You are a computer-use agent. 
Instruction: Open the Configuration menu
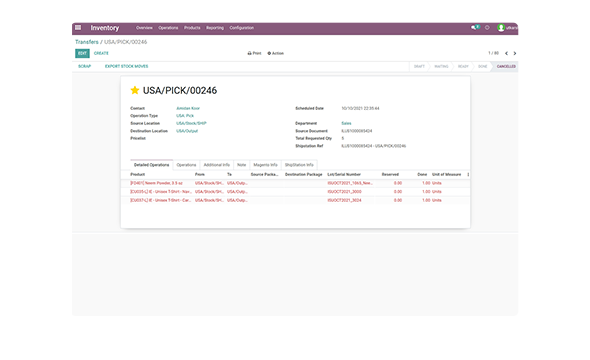[242, 28]
